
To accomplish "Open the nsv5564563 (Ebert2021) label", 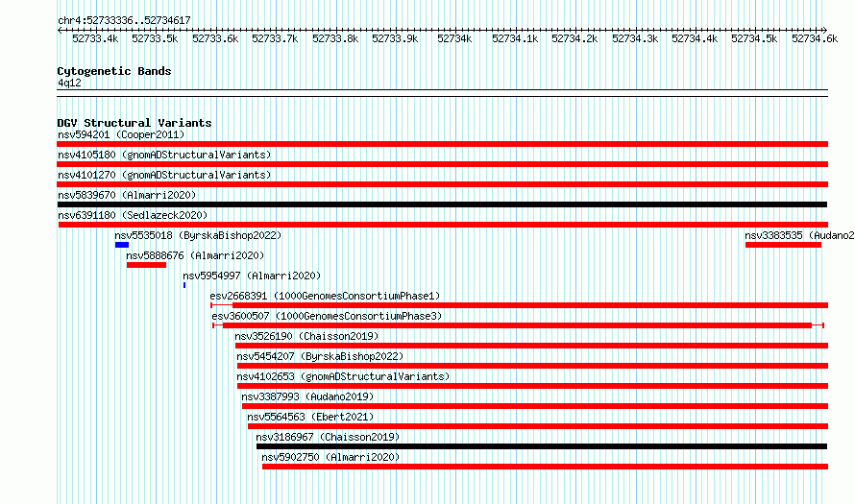I will coord(311,417).
